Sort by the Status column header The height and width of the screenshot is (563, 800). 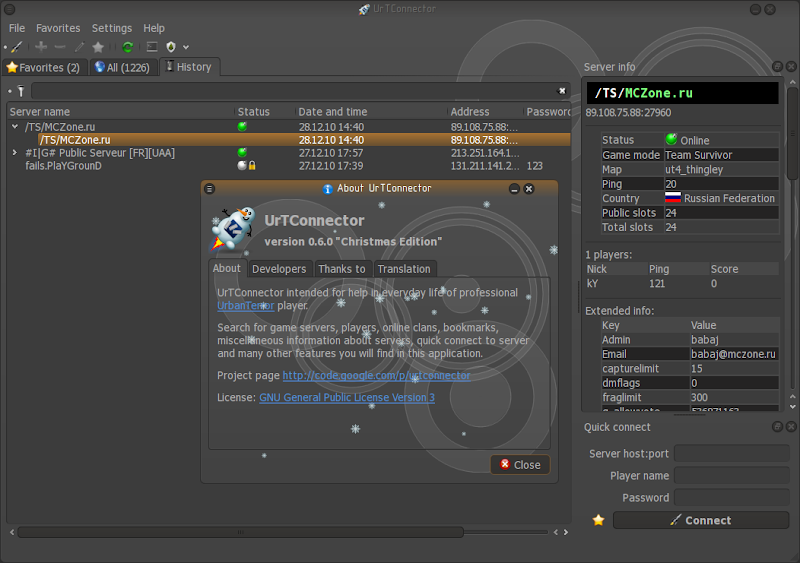coord(254,112)
